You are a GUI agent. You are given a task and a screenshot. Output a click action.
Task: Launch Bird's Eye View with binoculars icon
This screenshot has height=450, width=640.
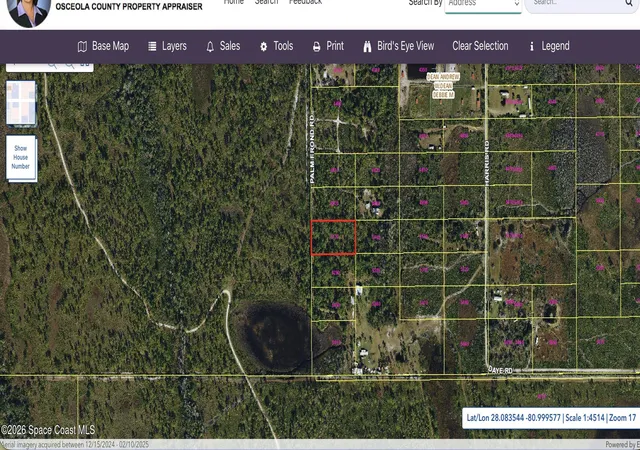pyautogui.click(x=367, y=47)
